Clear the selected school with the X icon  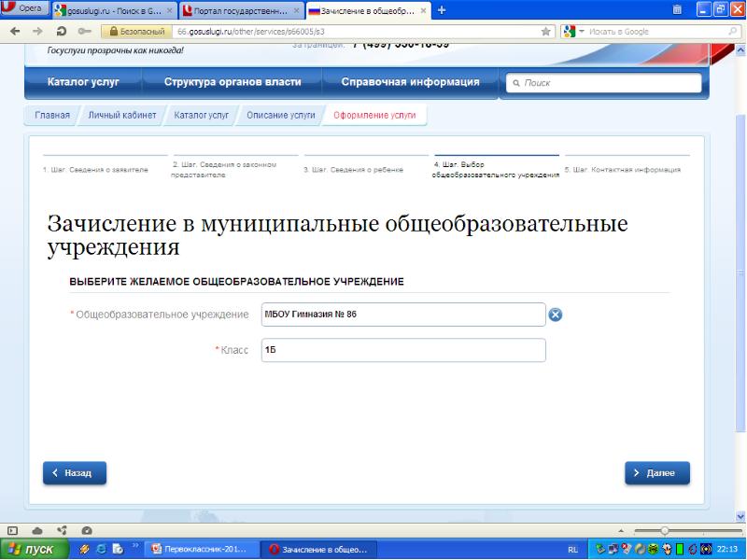click(x=555, y=315)
